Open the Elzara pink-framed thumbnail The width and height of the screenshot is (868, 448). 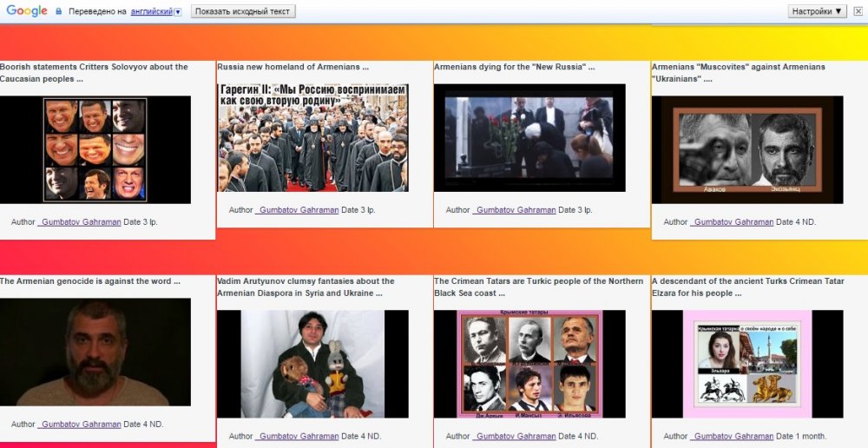[x=746, y=364]
